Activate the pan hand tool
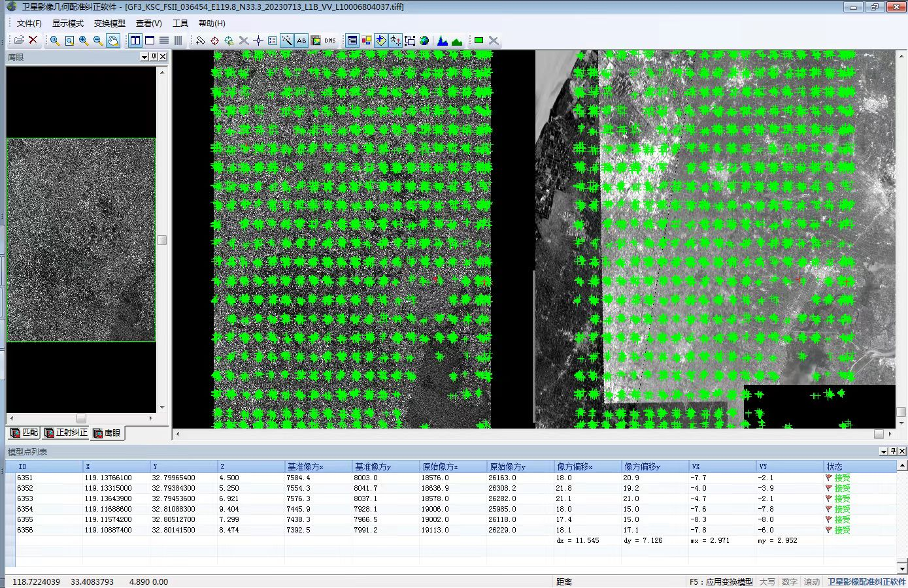 (x=113, y=41)
